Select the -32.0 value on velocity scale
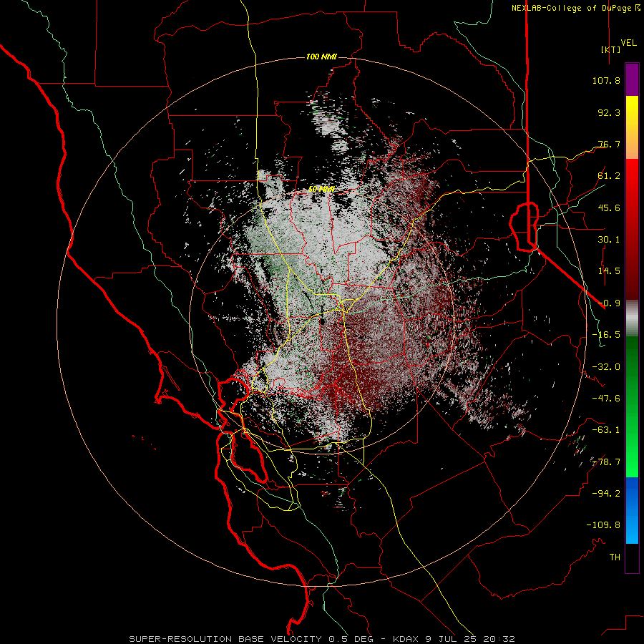This screenshot has width=644, height=644. (x=606, y=367)
